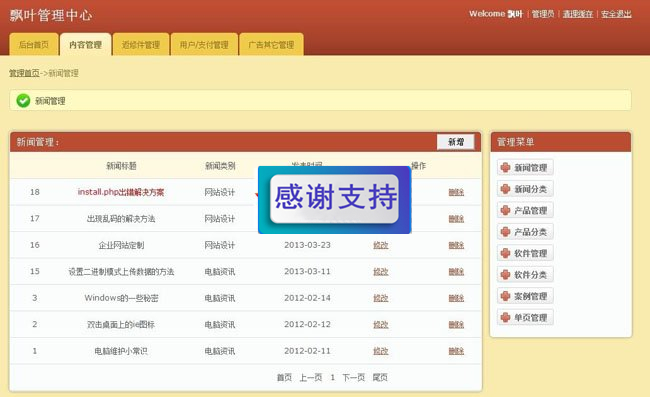Click the 新增 button
Screen dimensions: 650x397
click(456, 142)
